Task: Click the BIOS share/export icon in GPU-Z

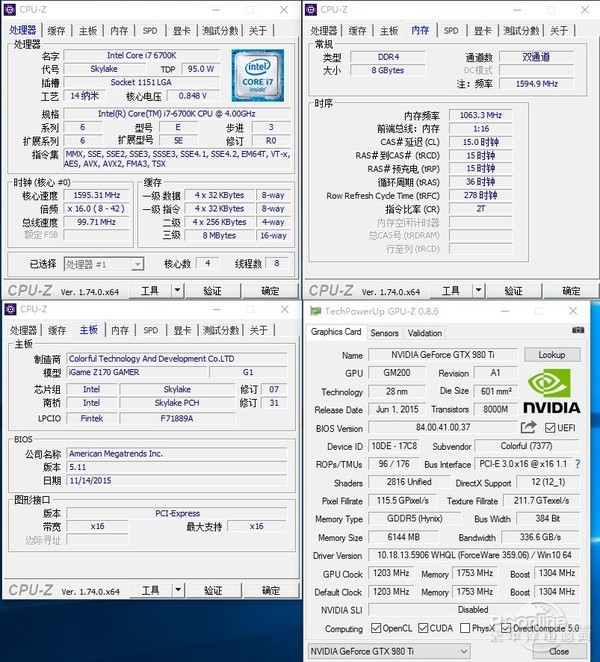Action: (x=528, y=427)
